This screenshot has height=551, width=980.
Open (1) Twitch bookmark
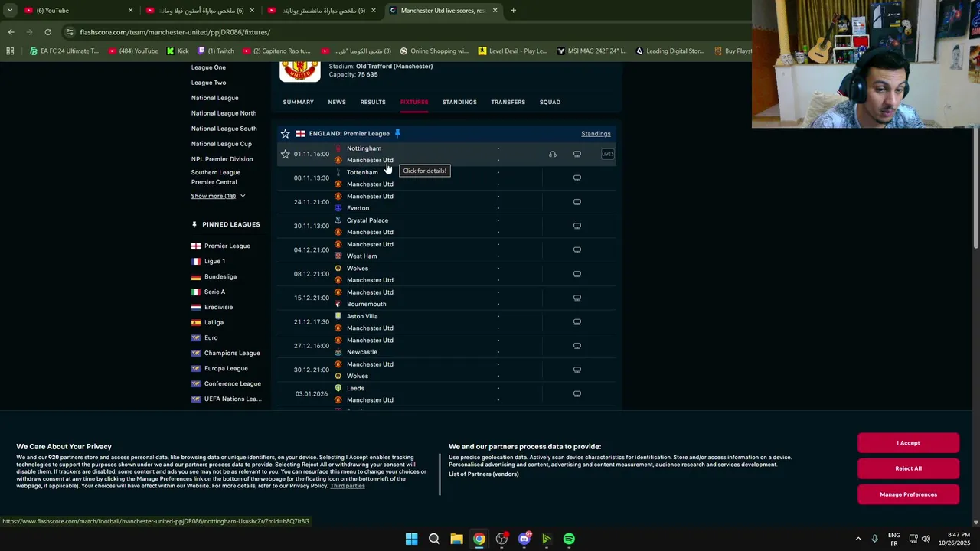click(x=216, y=51)
